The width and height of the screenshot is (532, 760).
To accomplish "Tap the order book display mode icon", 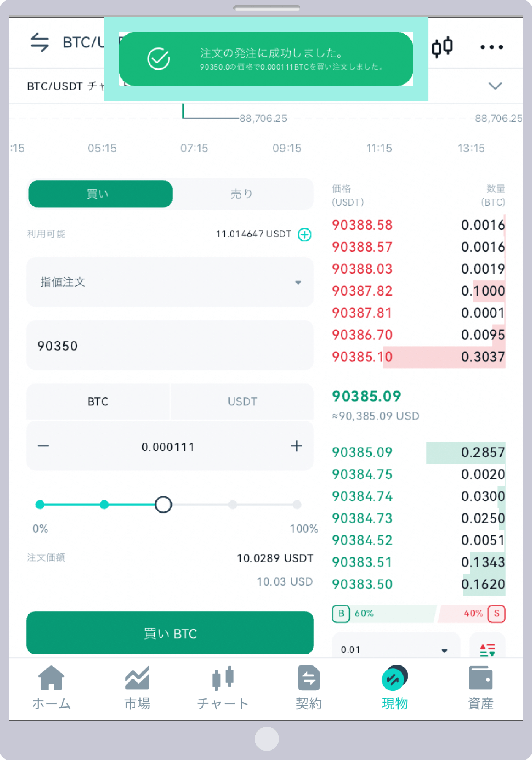I will click(x=488, y=649).
